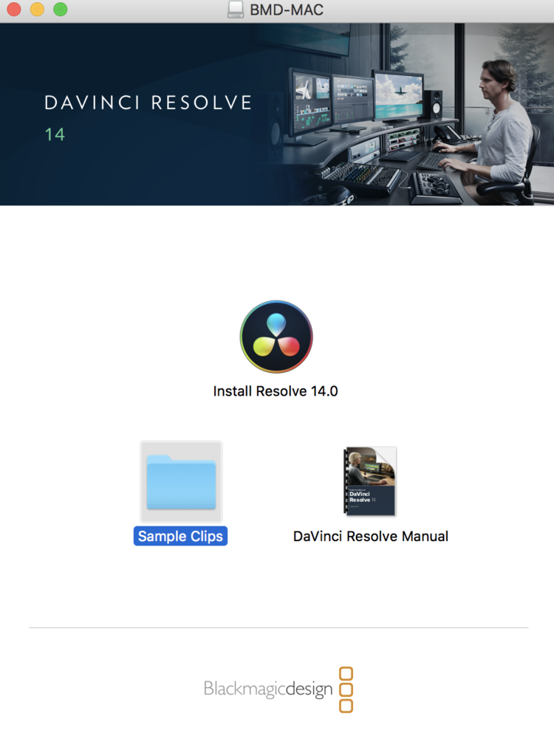The image size is (554, 756).
Task: Close the BMD-MAC window with red button
Action: pos(14,9)
